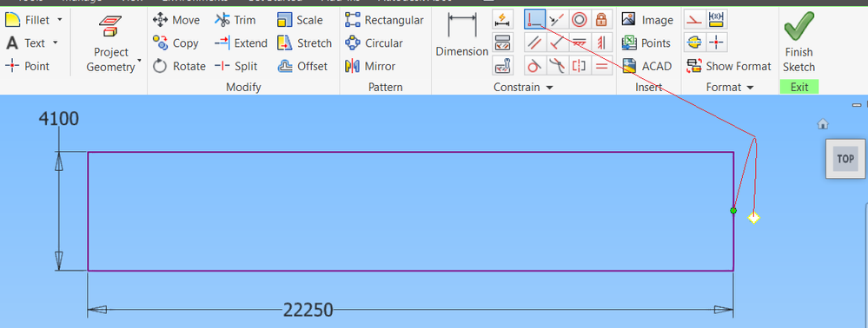Activate the Trim tool
The height and width of the screenshot is (328, 868).
pos(235,21)
